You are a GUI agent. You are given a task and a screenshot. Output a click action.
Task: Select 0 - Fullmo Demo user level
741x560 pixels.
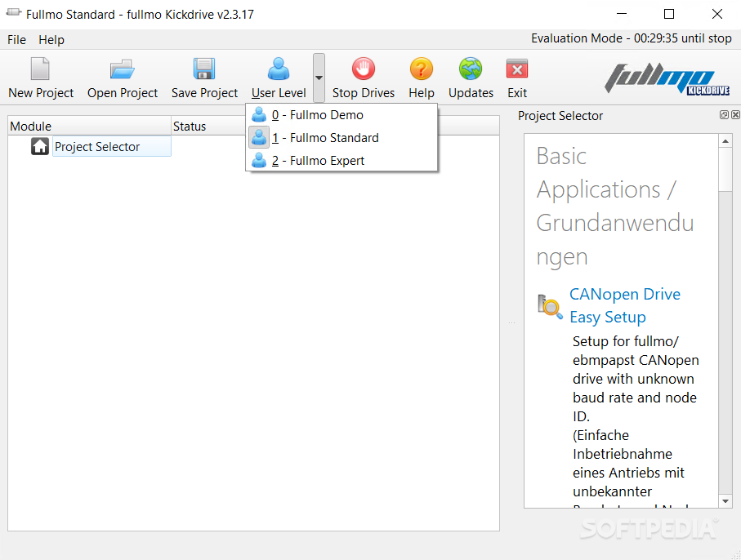click(x=341, y=115)
